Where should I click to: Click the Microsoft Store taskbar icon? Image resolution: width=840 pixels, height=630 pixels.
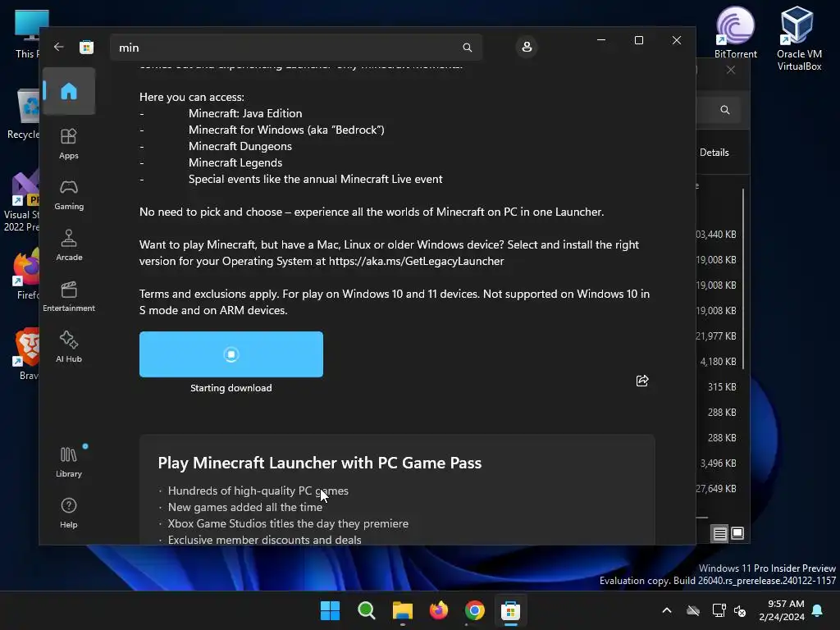pyautogui.click(x=510, y=610)
